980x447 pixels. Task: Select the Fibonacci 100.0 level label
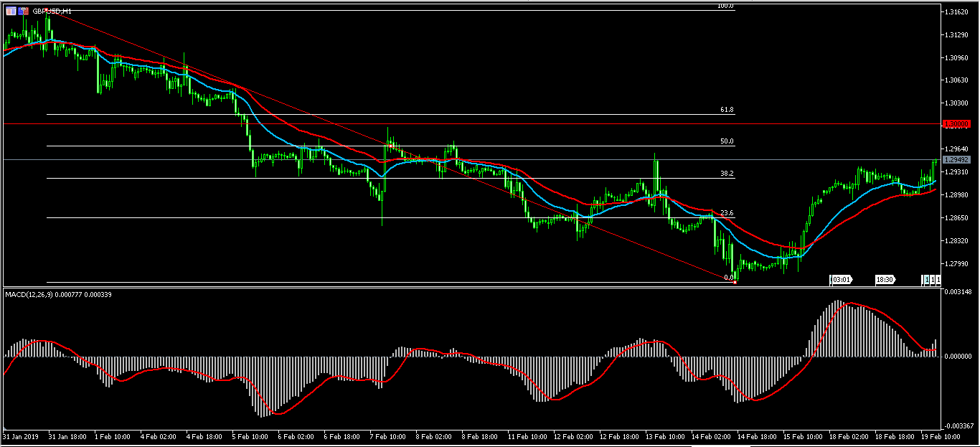[x=725, y=6]
